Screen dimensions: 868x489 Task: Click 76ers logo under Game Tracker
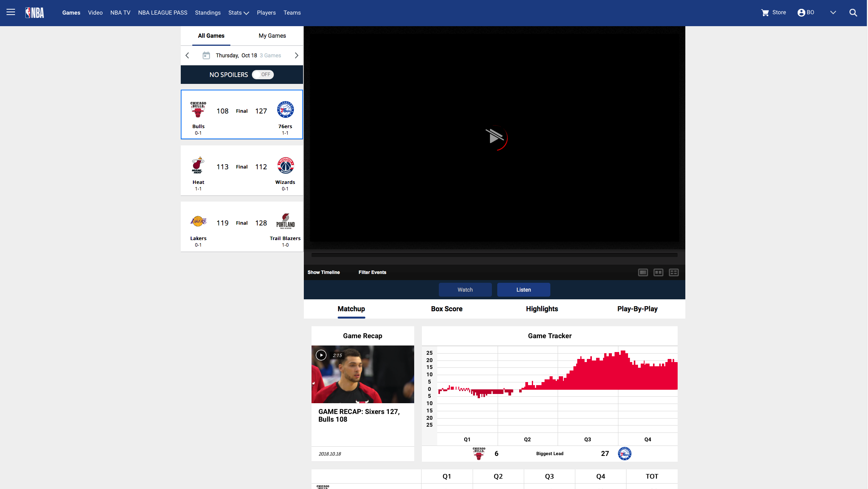pyautogui.click(x=625, y=454)
